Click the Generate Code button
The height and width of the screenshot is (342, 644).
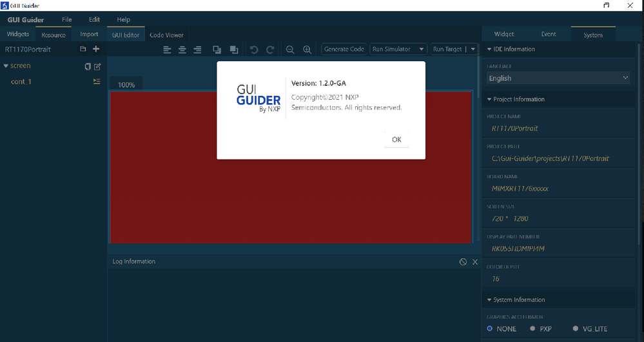pyautogui.click(x=344, y=49)
